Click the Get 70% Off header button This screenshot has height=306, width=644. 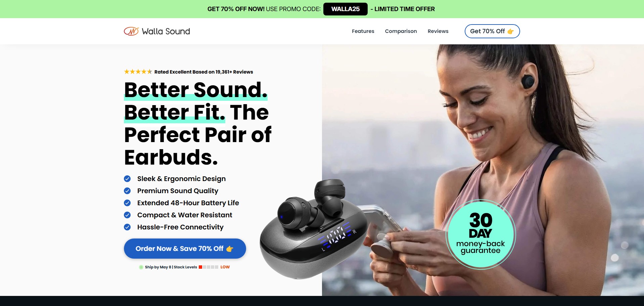(492, 31)
